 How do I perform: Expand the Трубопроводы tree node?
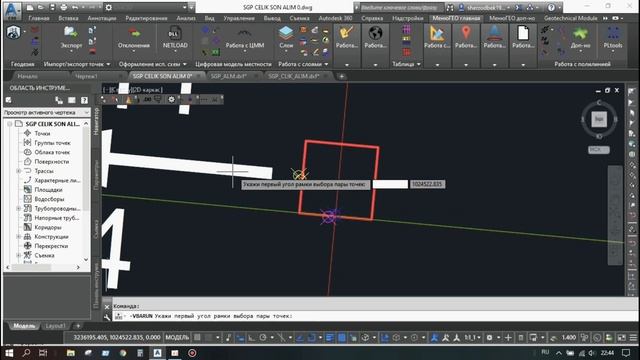pyautogui.click(x=19, y=209)
